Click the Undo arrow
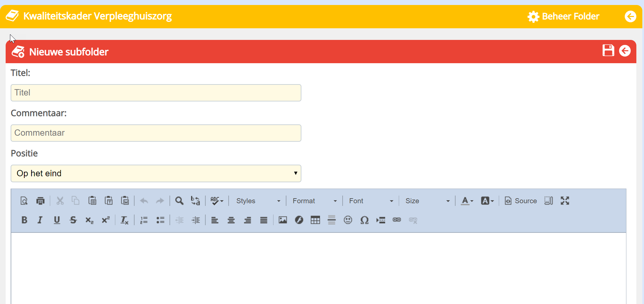Viewport: 644px width, 304px height. 144,201
